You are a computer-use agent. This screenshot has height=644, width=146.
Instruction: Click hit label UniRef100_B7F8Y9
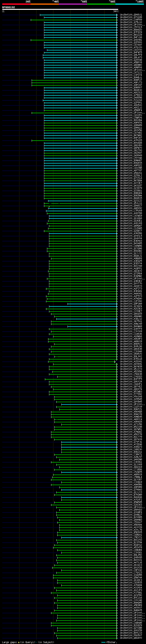click(131, 32)
